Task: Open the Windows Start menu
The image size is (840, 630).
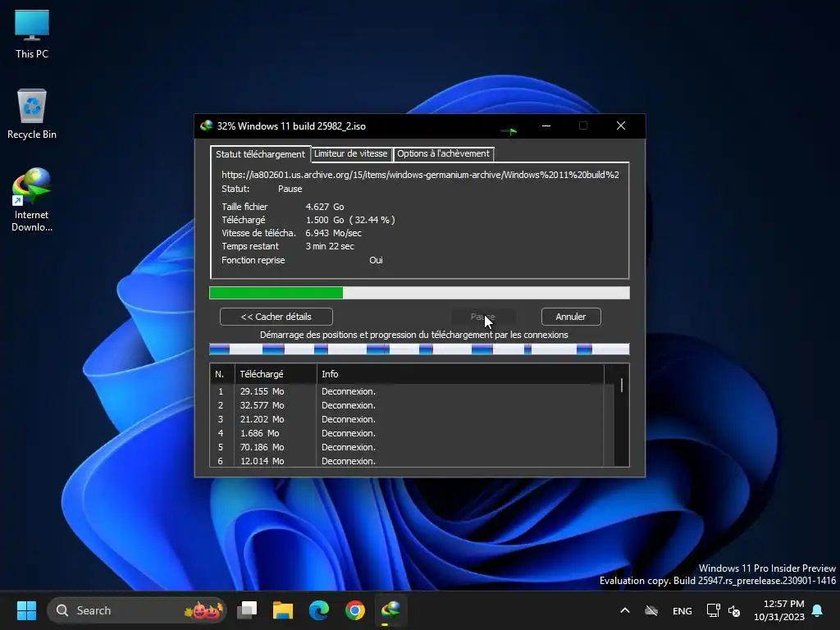Action: click(x=26, y=610)
